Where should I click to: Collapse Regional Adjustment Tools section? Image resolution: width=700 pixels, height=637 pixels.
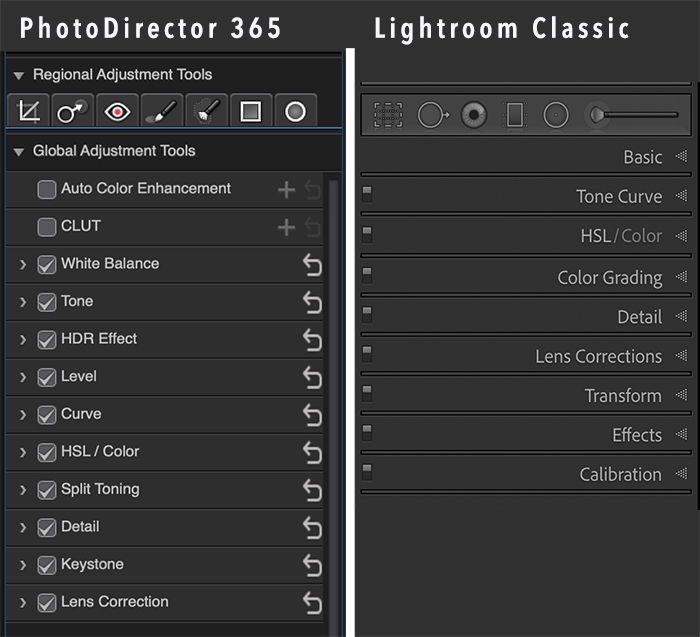point(19,75)
